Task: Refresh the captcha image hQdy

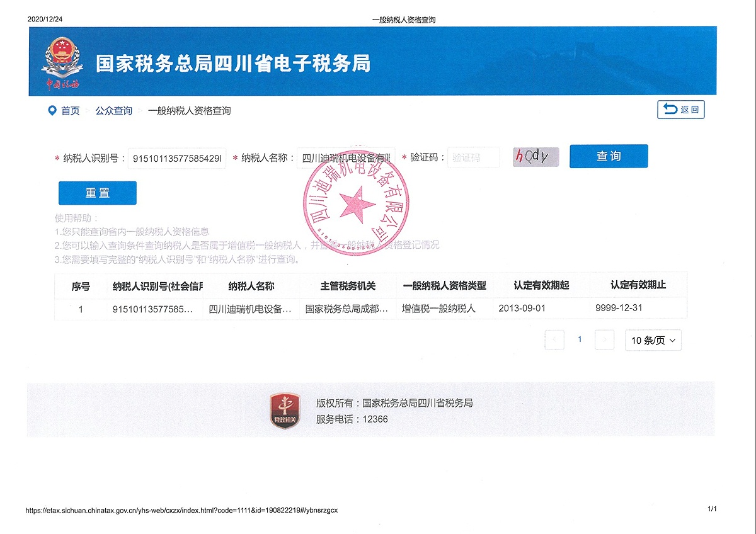Action: [535, 157]
